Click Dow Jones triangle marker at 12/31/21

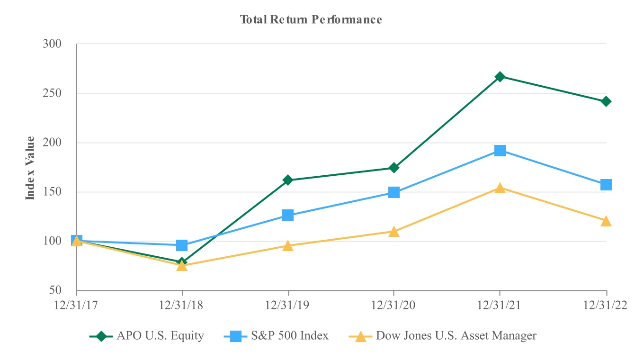[500, 188]
